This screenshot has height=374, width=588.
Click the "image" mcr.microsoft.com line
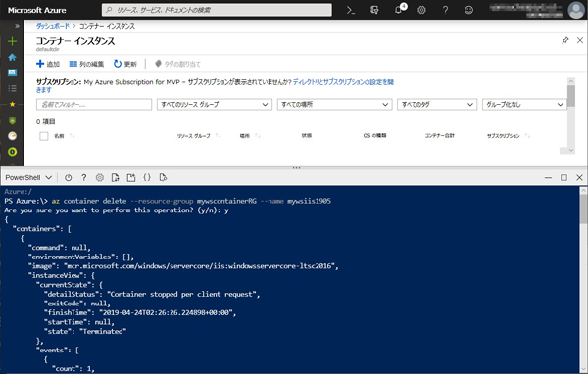pyautogui.click(x=183, y=266)
